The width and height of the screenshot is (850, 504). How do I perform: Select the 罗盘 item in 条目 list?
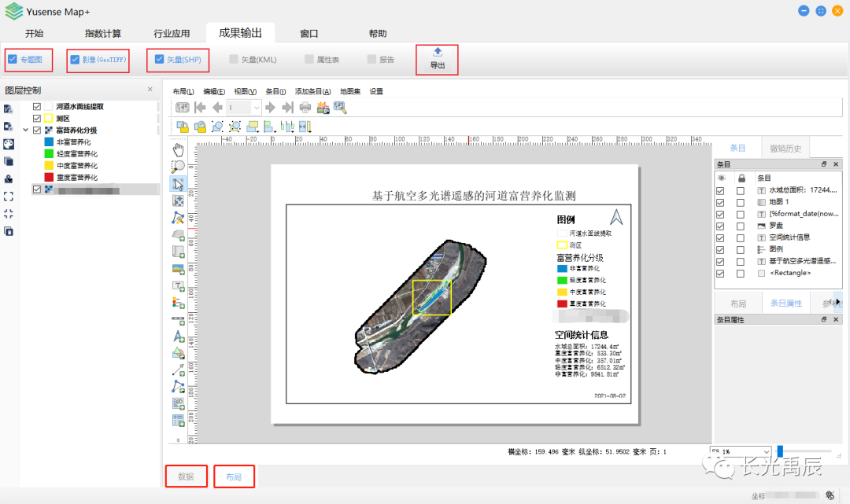[x=776, y=225]
